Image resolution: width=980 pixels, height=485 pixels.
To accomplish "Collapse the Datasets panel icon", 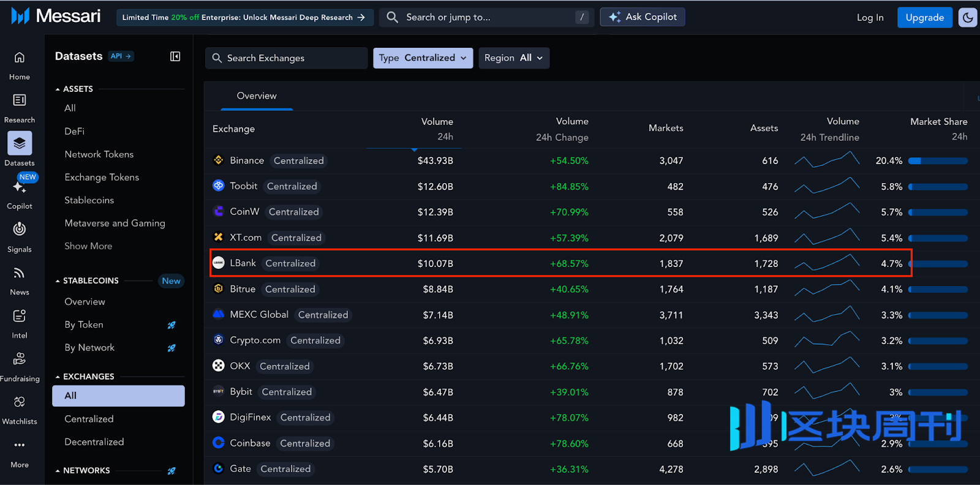I will (175, 56).
